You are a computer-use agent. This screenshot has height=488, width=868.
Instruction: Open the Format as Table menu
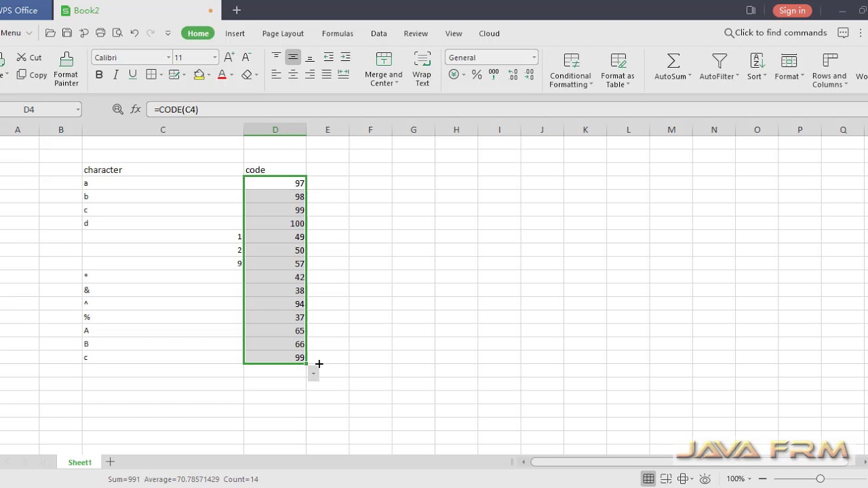click(x=618, y=69)
